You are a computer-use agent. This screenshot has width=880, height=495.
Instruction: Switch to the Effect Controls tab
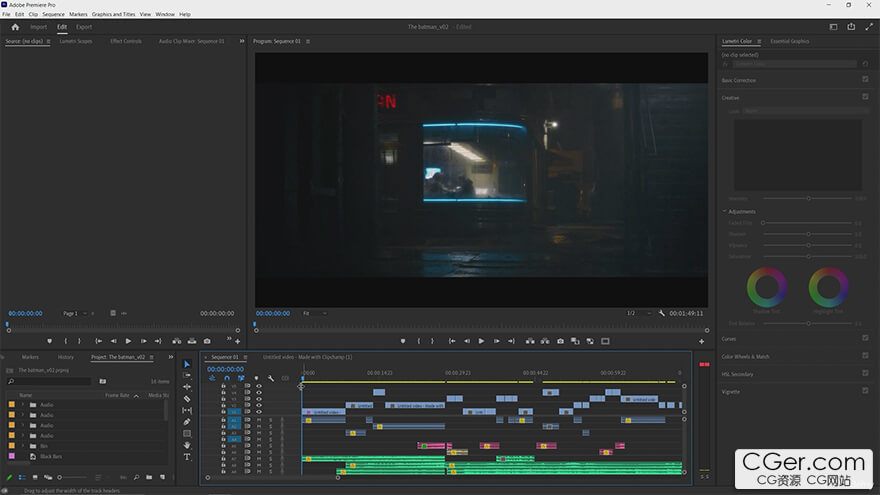pos(126,41)
